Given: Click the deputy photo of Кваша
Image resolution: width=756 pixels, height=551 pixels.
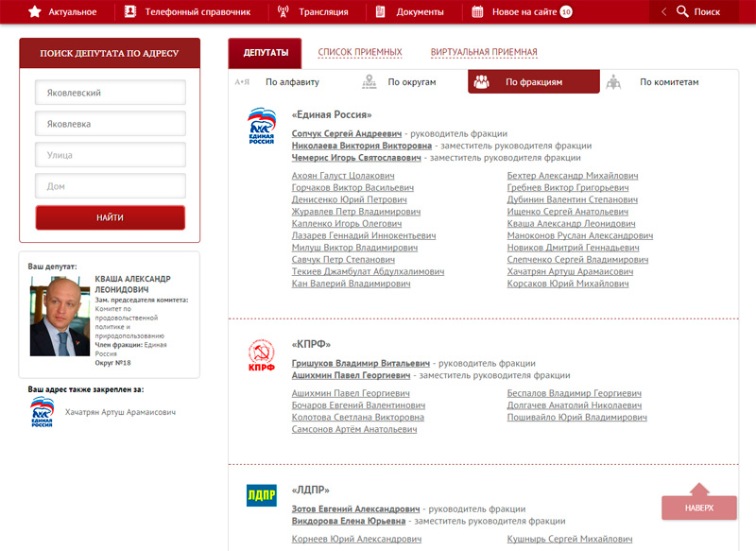Looking at the screenshot, I should (x=60, y=317).
